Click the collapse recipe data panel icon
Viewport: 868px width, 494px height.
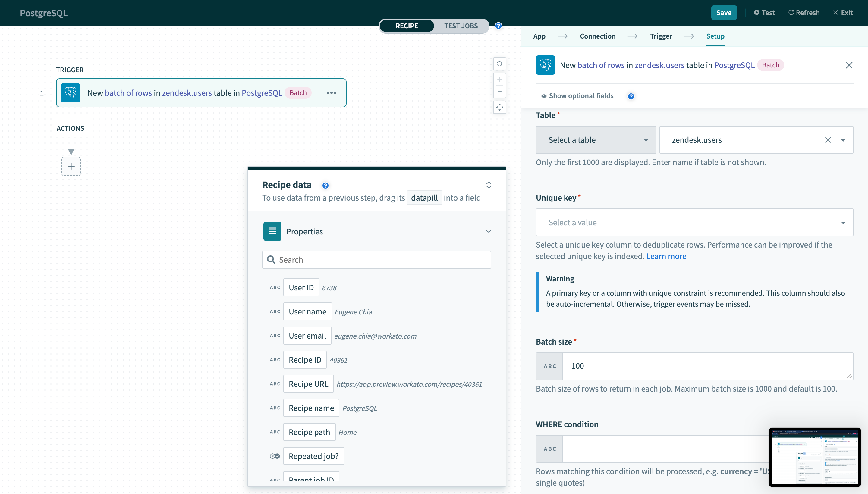click(489, 184)
